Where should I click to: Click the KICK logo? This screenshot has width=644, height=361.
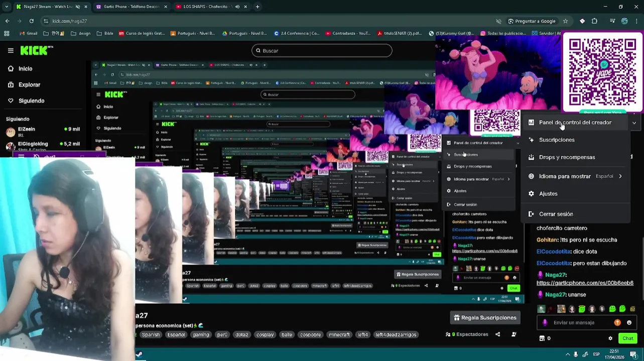pyautogui.click(x=36, y=50)
